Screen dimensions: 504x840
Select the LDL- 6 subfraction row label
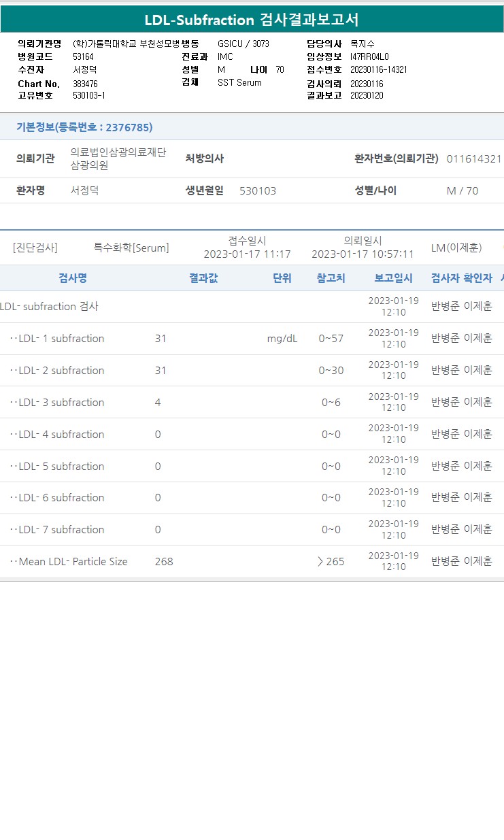tap(57, 498)
